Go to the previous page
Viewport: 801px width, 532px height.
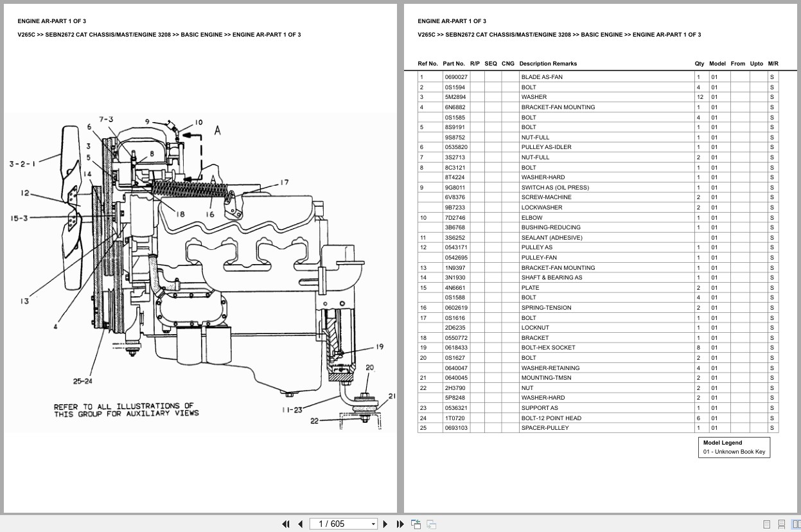click(x=300, y=524)
